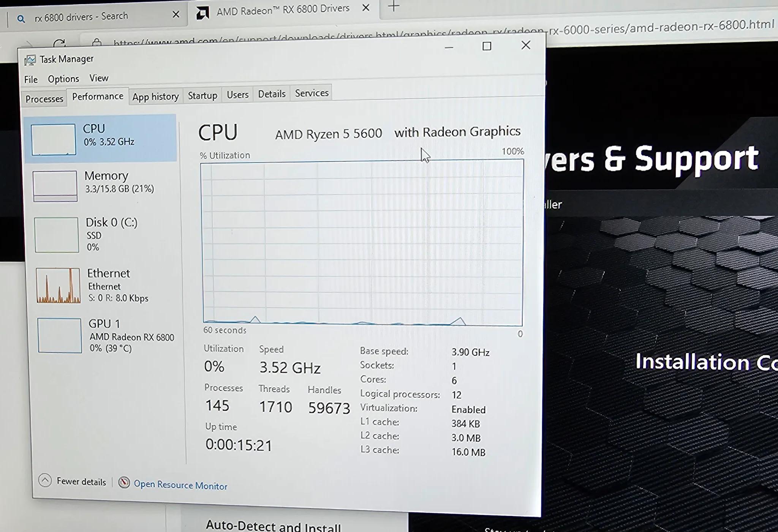Open the View menu in Task Manager
The height and width of the screenshot is (532, 778).
pyautogui.click(x=99, y=78)
